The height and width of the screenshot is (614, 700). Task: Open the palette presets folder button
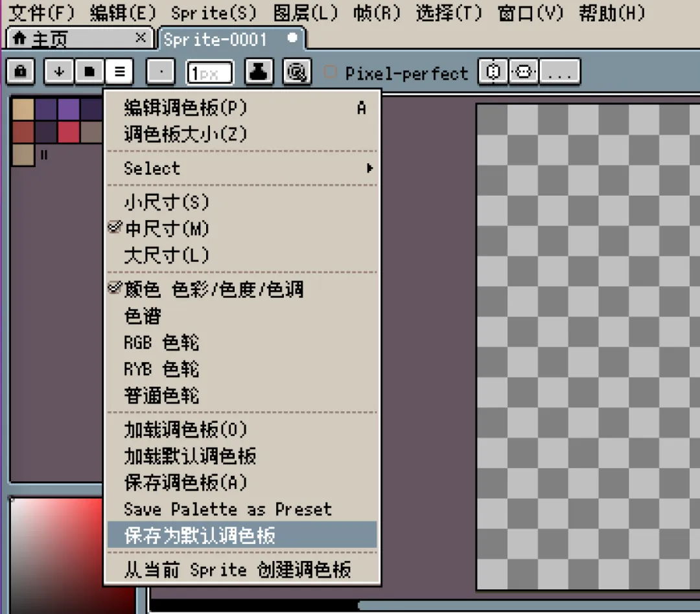coord(89,71)
